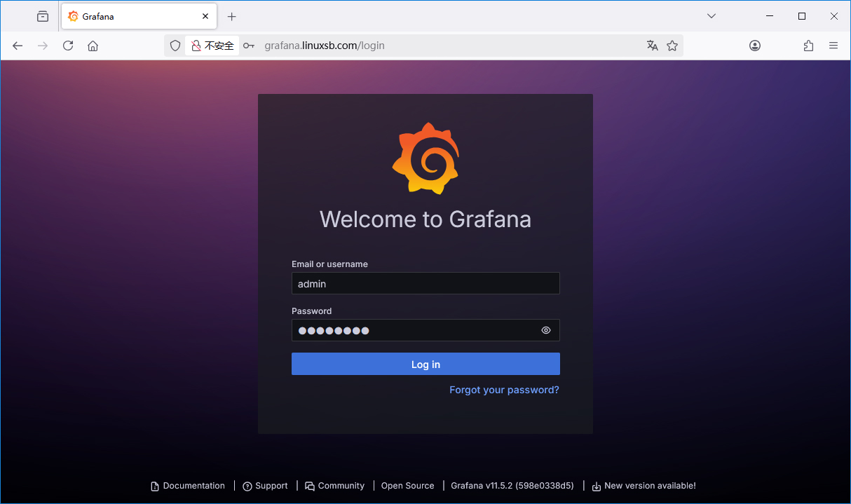Visit the Community footer link
Screen dimensions: 851x504
point(341,486)
